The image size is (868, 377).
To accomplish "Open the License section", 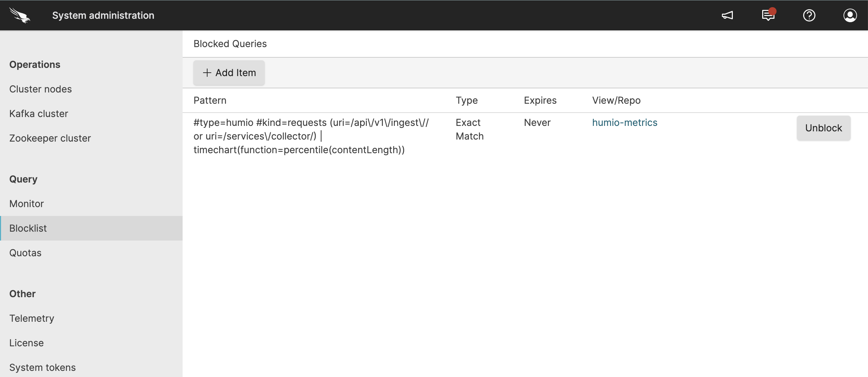I will [x=26, y=343].
